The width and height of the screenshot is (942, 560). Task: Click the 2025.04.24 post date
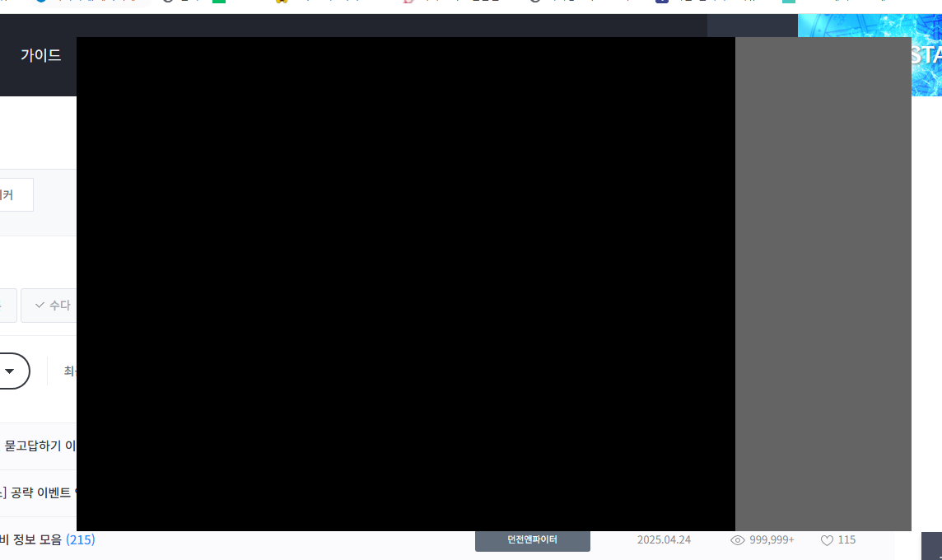[664, 540]
